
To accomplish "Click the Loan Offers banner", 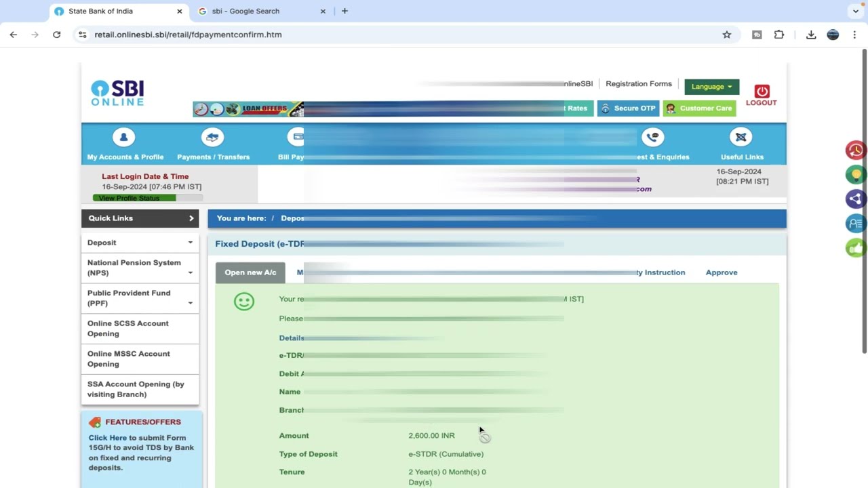I will [x=248, y=108].
